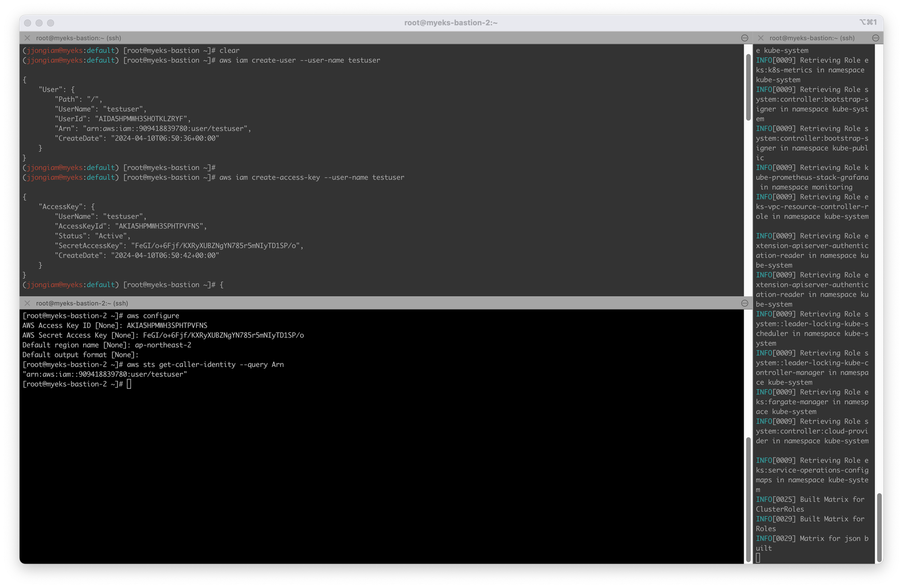Click the log line about eks-vpc-resource-controller-role
Screen dimensions: 903x588
tap(812, 207)
